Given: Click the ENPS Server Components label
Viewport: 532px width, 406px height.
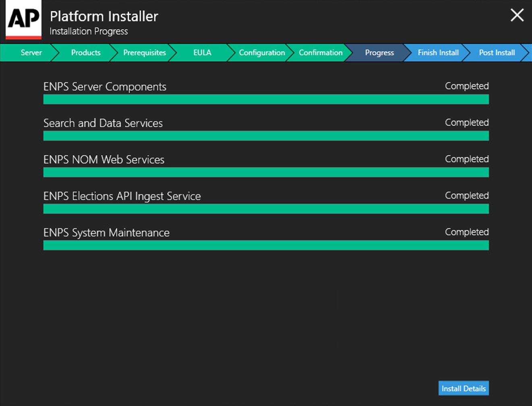Looking at the screenshot, I should [x=105, y=87].
